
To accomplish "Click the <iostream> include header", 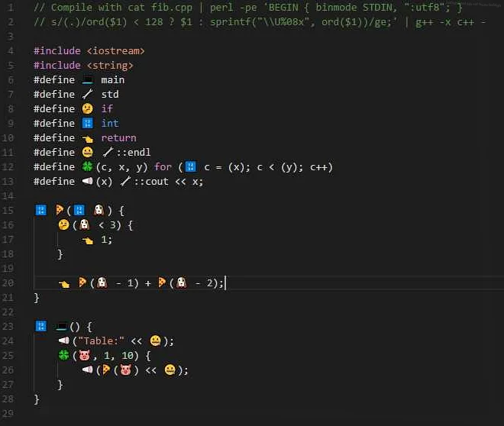I will [116, 50].
